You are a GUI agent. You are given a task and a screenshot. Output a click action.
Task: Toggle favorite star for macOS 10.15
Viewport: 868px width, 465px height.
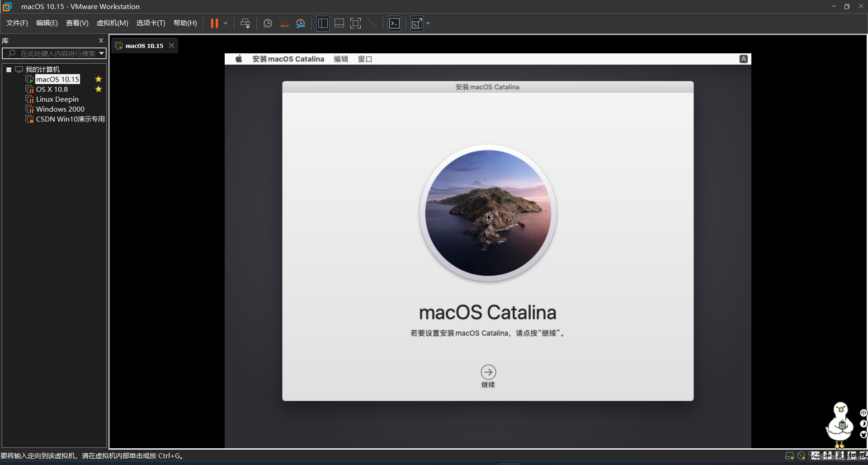pos(99,79)
